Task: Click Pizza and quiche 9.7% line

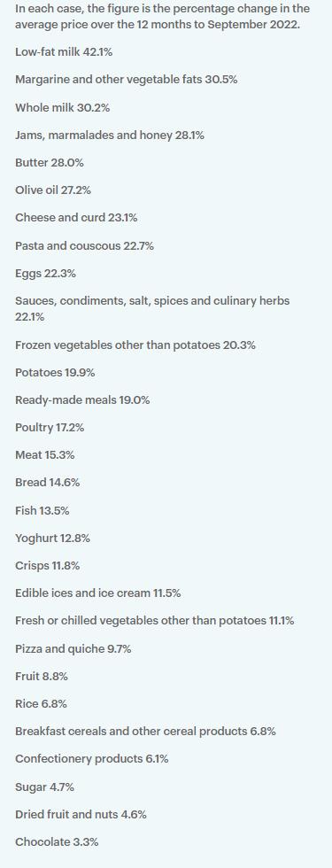Action: pyautogui.click(x=73, y=648)
